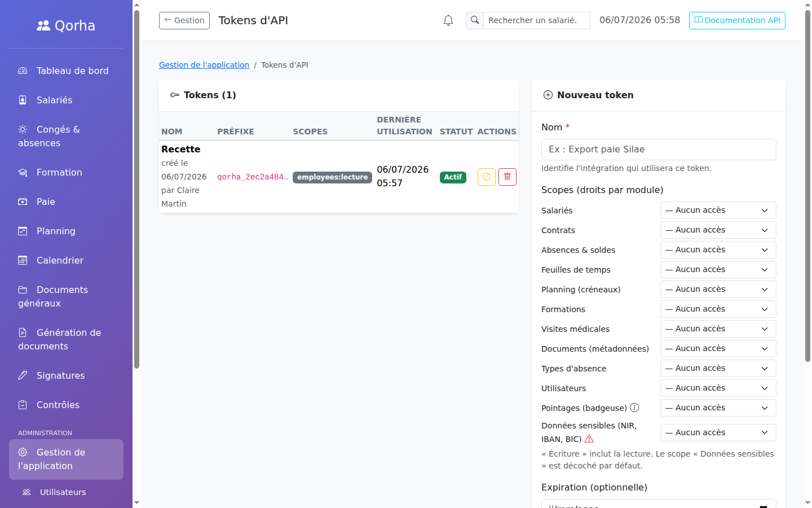The image size is (812, 508).
Task: Click the Contrôles clipboard icon in the sidebar
Action: [23, 405]
